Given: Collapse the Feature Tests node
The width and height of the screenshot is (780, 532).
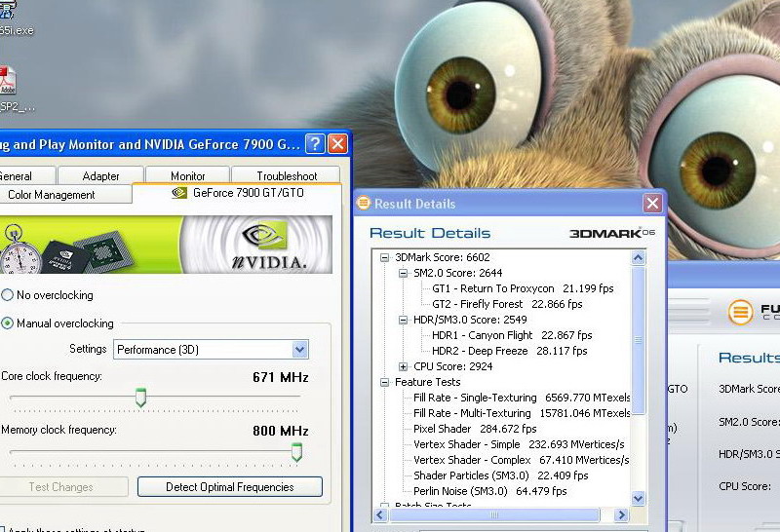Looking at the screenshot, I should (x=384, y=382).
